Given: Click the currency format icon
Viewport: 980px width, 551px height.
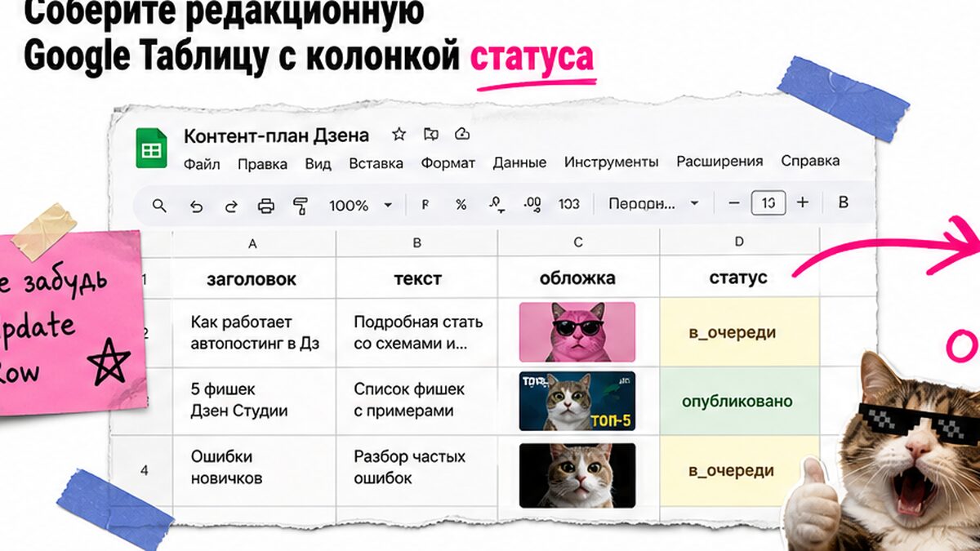Looking at the screenshot, I should (x=425, y=205).
